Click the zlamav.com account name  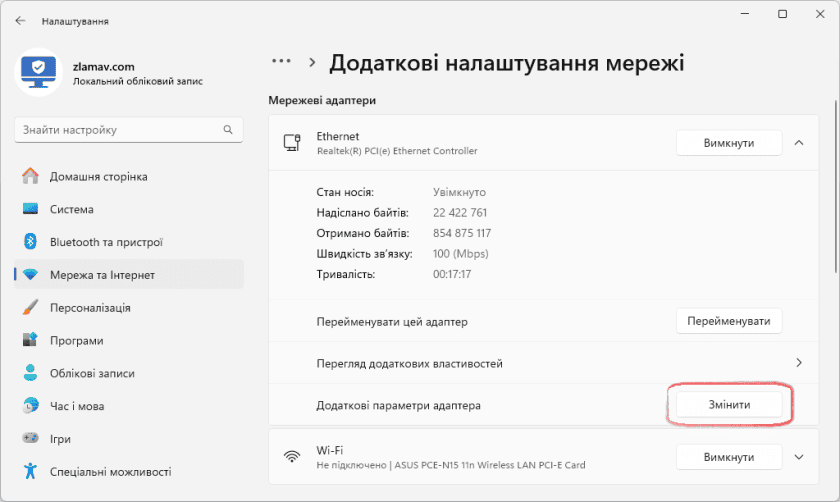[x=103, y=66]
